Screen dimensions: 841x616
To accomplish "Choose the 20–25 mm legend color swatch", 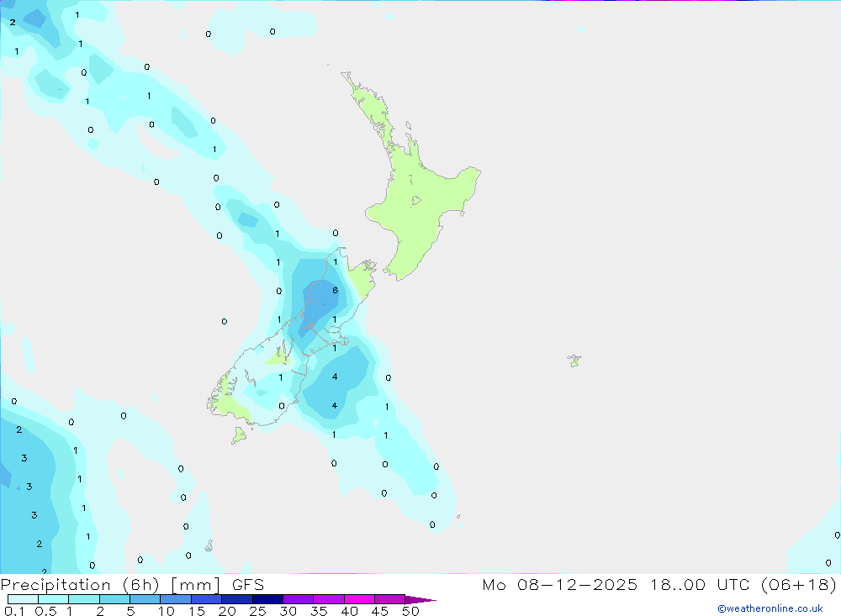I will pos(237,599).
